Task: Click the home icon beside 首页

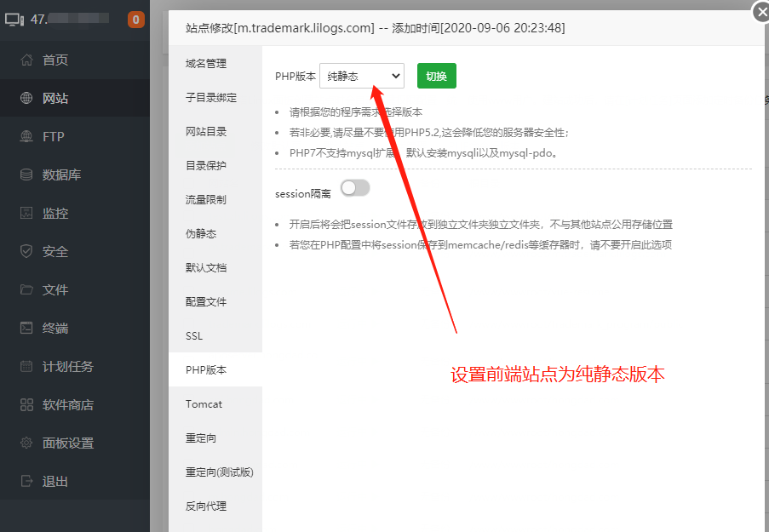Action: [26, 60]
